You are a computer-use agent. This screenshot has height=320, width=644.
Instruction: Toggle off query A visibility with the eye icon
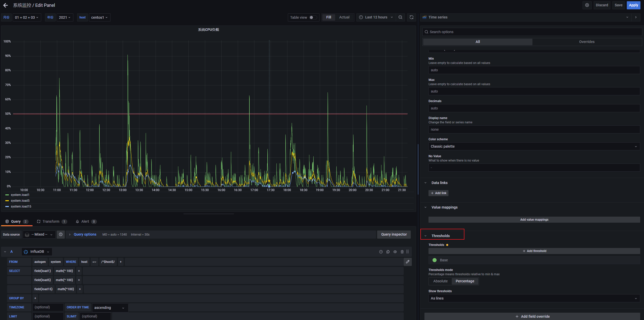click(395, 252)
